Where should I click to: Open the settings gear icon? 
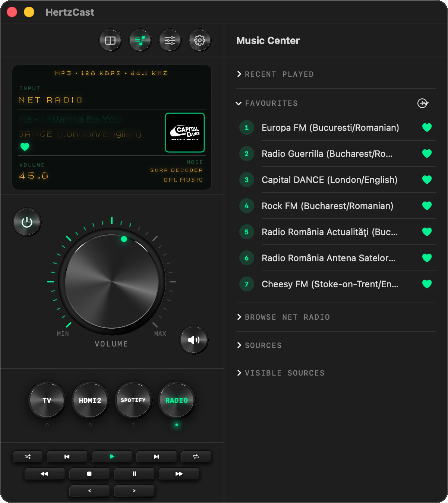coord(200,41)
